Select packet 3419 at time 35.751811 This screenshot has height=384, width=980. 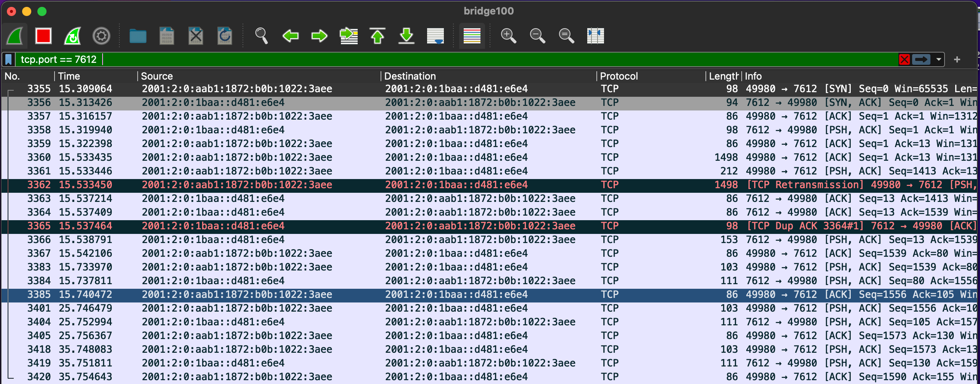click(x=490, y=363)
